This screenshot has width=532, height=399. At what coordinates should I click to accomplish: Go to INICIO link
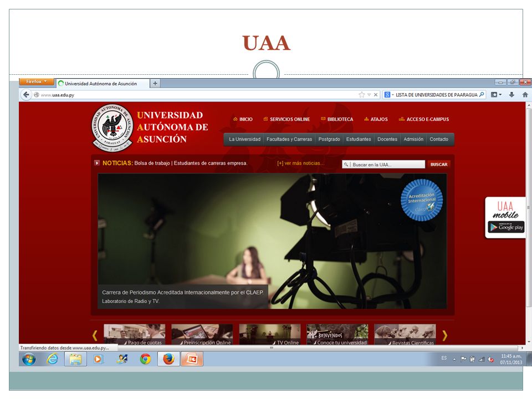tap(243, 119)
